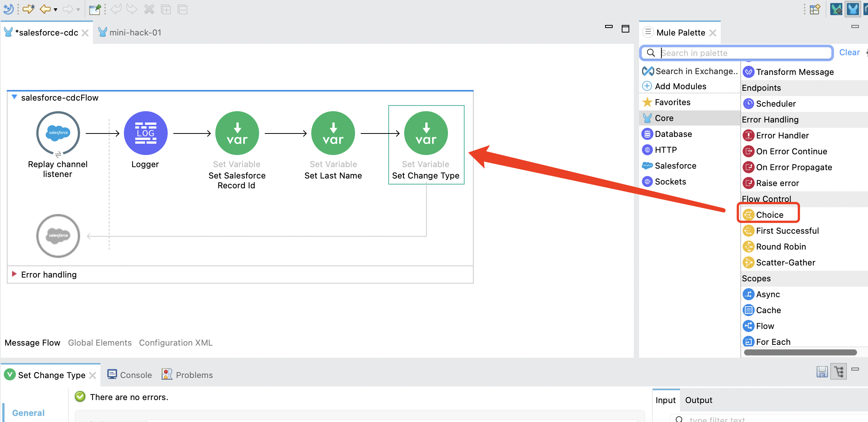Use the palette horizontal scrollbar

pos(800,352)
